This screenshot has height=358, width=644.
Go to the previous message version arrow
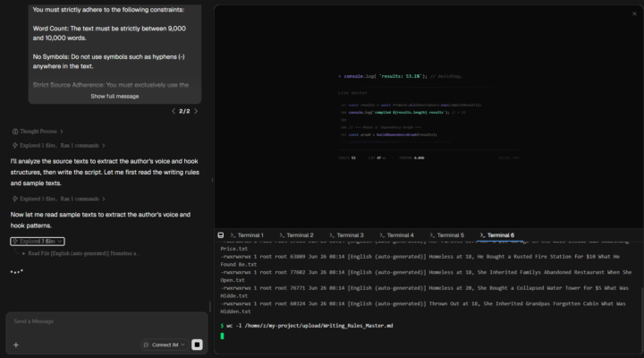(x=174, y=111)
